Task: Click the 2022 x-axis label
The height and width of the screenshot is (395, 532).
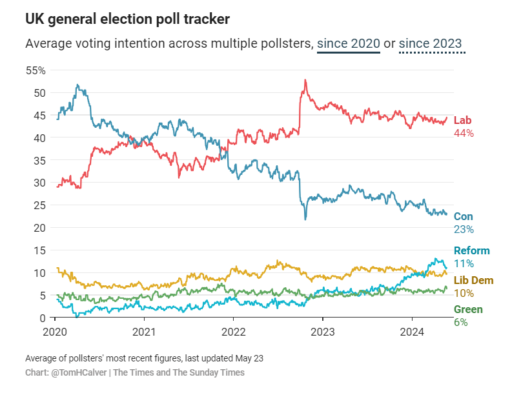Action: (x=233, y=334)
